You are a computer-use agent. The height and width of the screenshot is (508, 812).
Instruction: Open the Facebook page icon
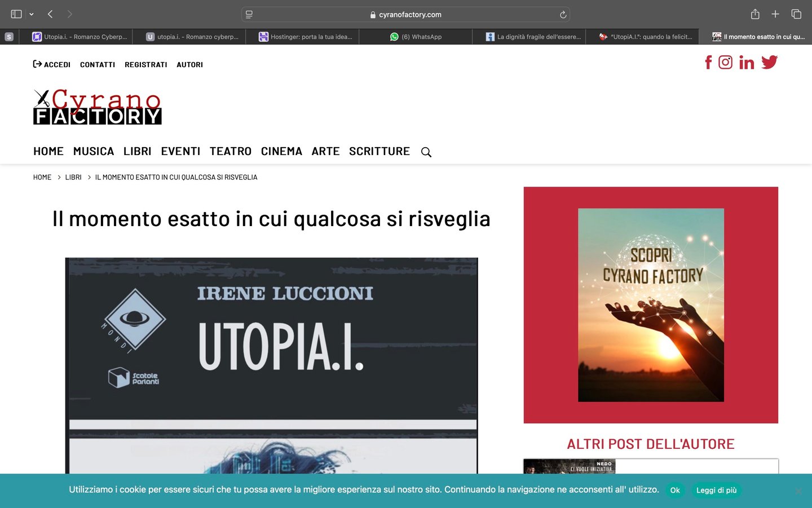click(708, 62)
